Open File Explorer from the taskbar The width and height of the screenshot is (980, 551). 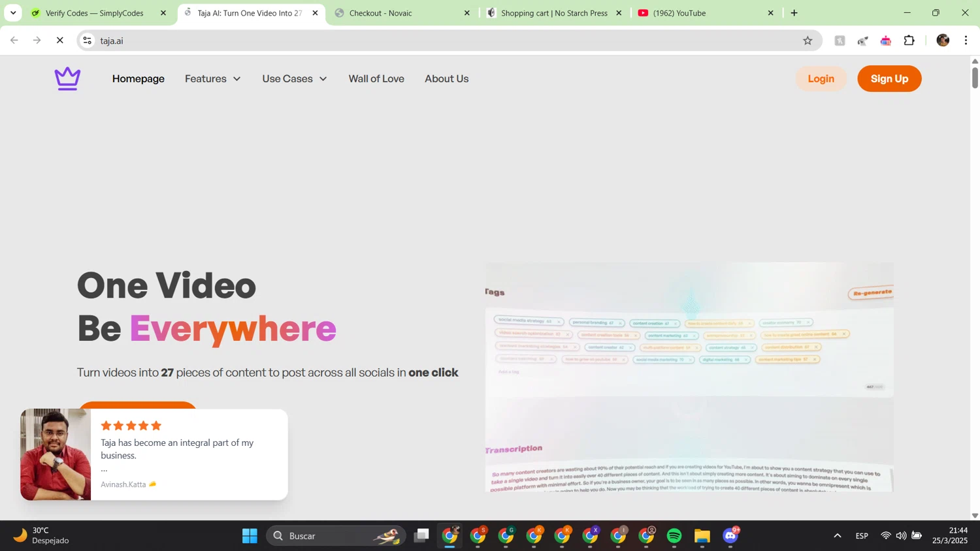[x=702, y=536]
